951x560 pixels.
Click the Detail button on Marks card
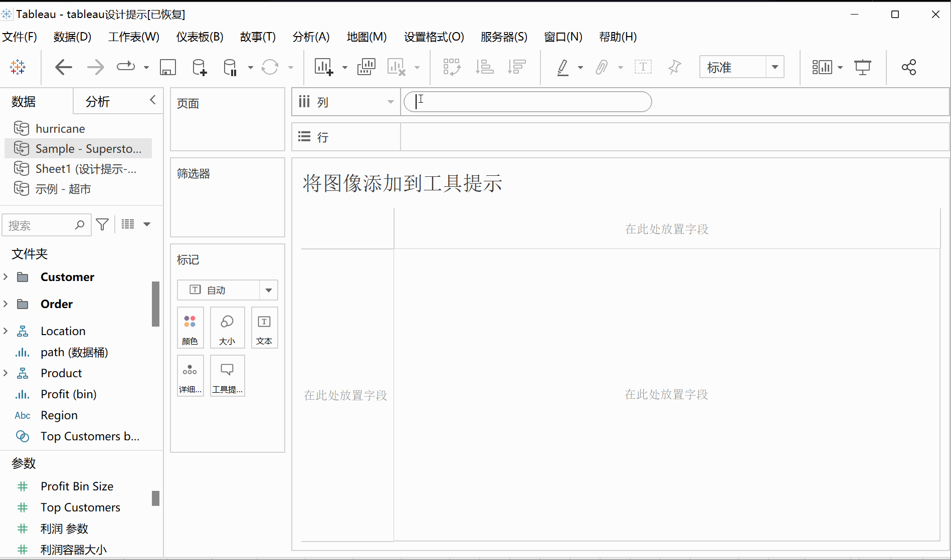pyautogui.click(x=190, y=376)
